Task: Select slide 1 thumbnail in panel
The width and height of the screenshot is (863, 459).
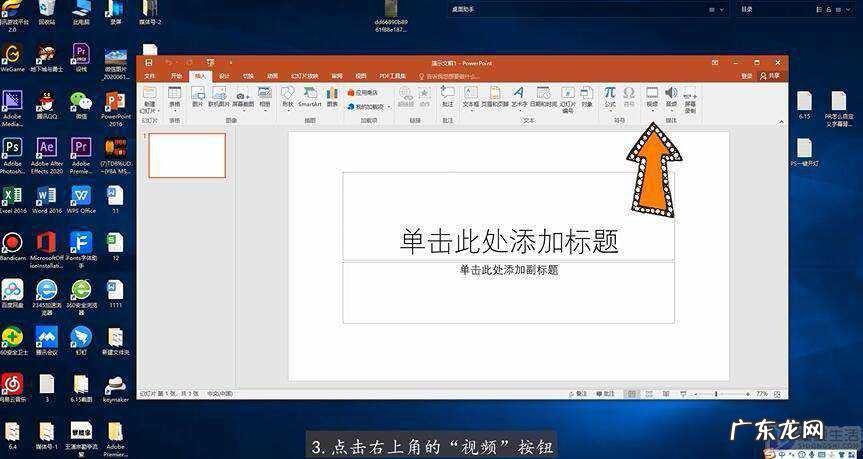Action: (187, 155)
